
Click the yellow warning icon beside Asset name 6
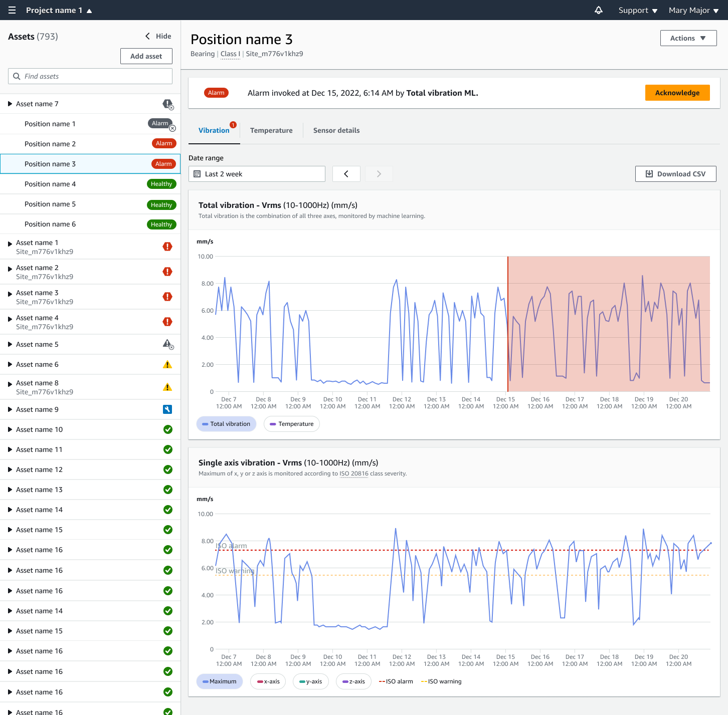[x=167, y=364]
